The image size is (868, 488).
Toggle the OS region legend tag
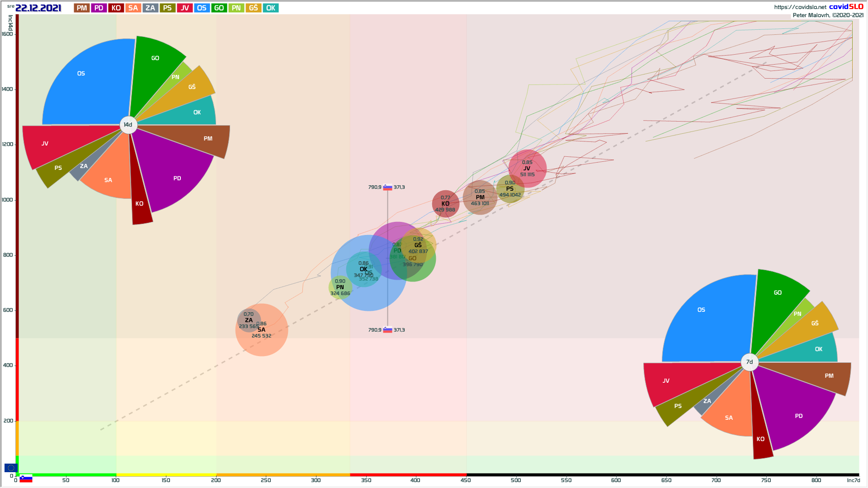coord(202,8)
